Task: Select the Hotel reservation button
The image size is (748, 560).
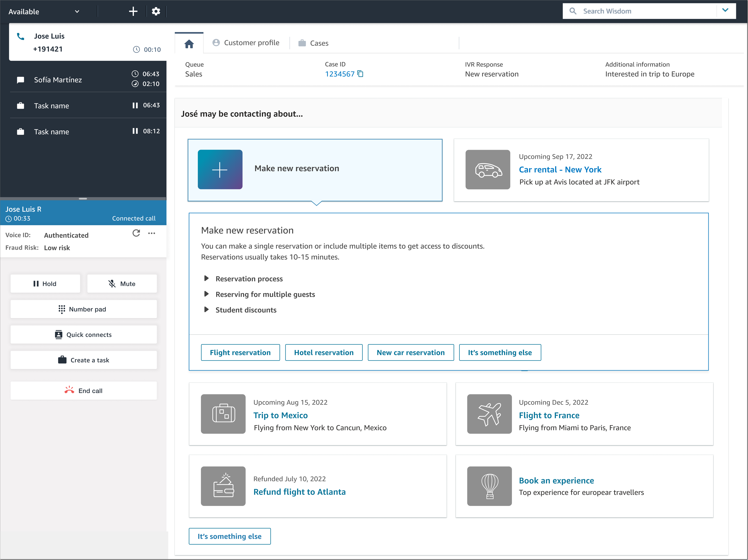Action: (x=323, y=352)
